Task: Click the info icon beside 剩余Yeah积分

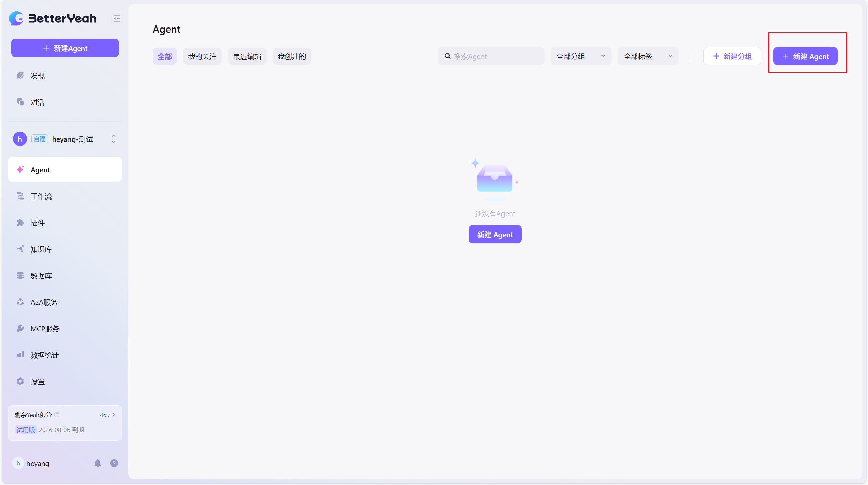Action: (57, 415)
